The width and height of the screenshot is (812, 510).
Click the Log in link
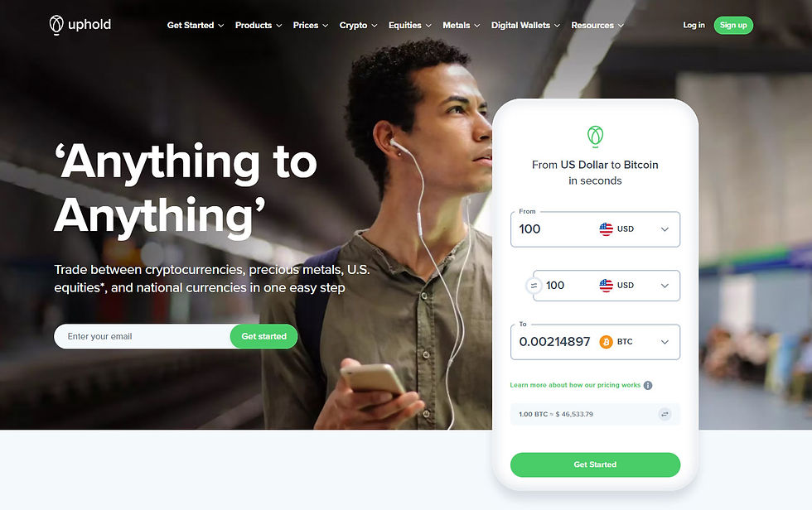click(694, 26)
